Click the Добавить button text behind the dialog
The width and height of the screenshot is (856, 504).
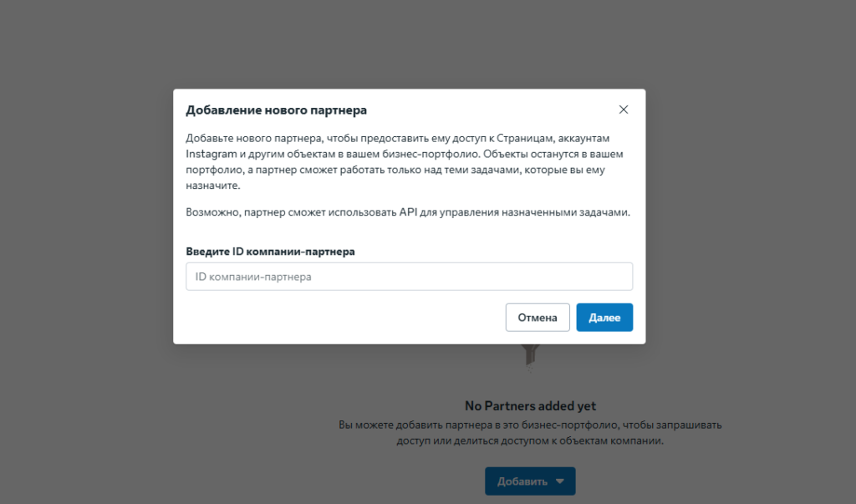pos(522,481)
